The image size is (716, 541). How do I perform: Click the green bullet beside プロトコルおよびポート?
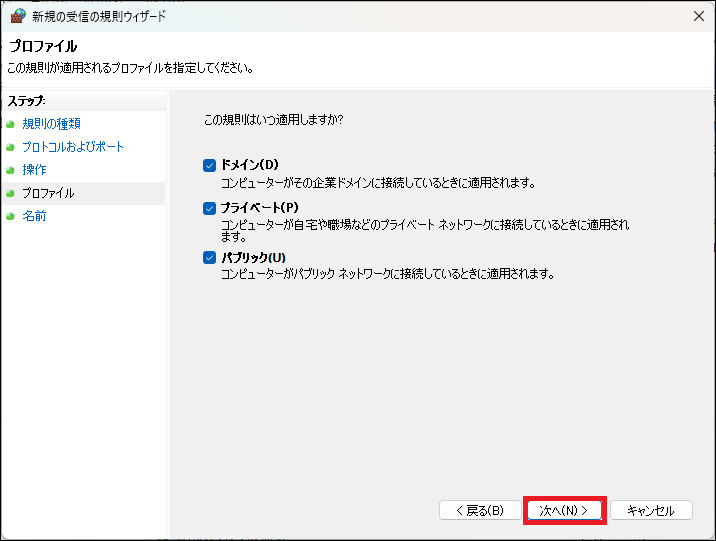[11, 147]
